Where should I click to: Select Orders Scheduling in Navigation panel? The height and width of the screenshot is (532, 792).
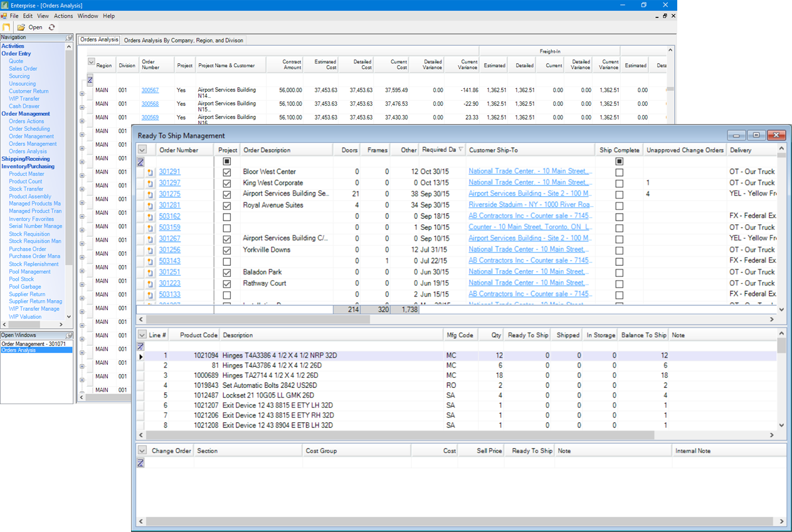(x=29, y=129)
